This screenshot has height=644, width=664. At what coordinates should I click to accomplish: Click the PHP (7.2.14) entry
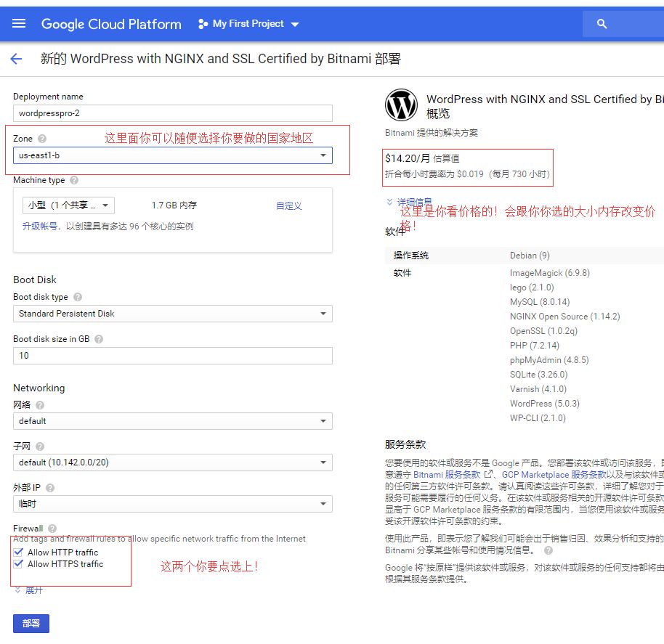(535, 346)
